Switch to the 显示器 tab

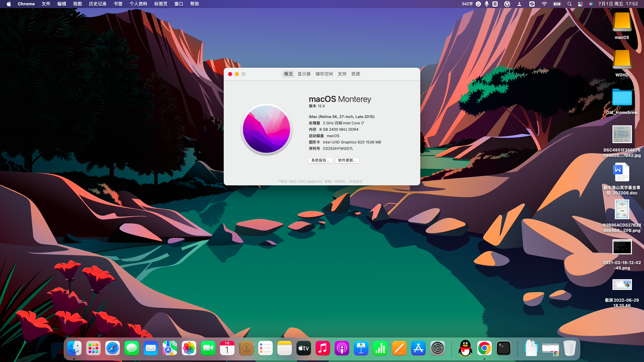[x=304, y=74]
